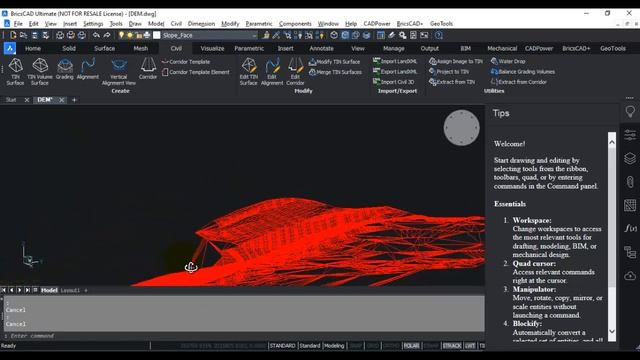The image size is (640, 360).
Task: Click Export LandXML
Action: [395, 71]
